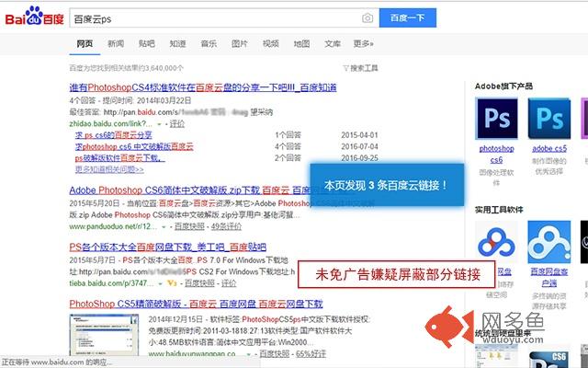Switch to the 地图 tab
This screenshot has height=368, width=588.
[x=302, y=43]
